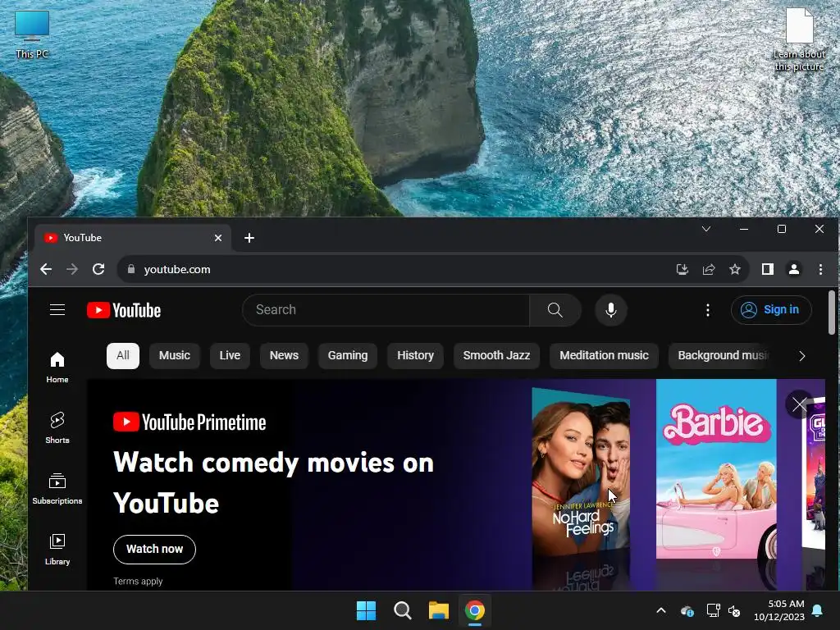Open Windows taskbar search
840x630 pixels.
coord(402,610)
